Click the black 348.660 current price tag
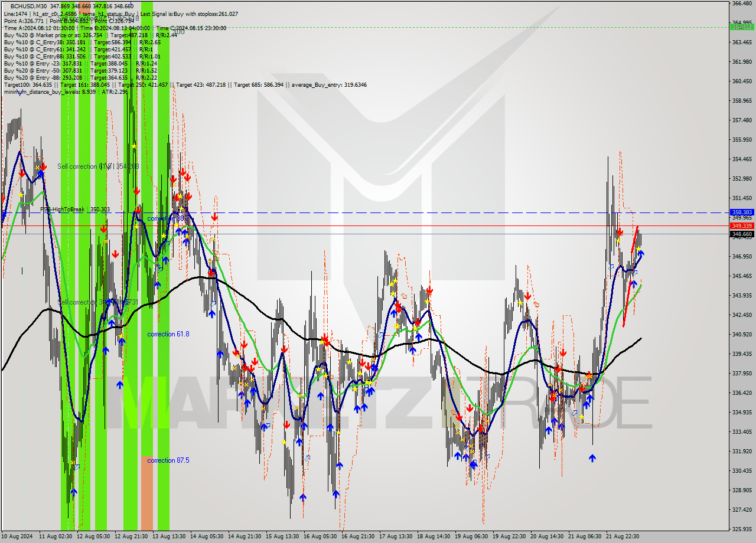Image resolution: width=756 pixels, height=543 pixels. coord(742,234)
